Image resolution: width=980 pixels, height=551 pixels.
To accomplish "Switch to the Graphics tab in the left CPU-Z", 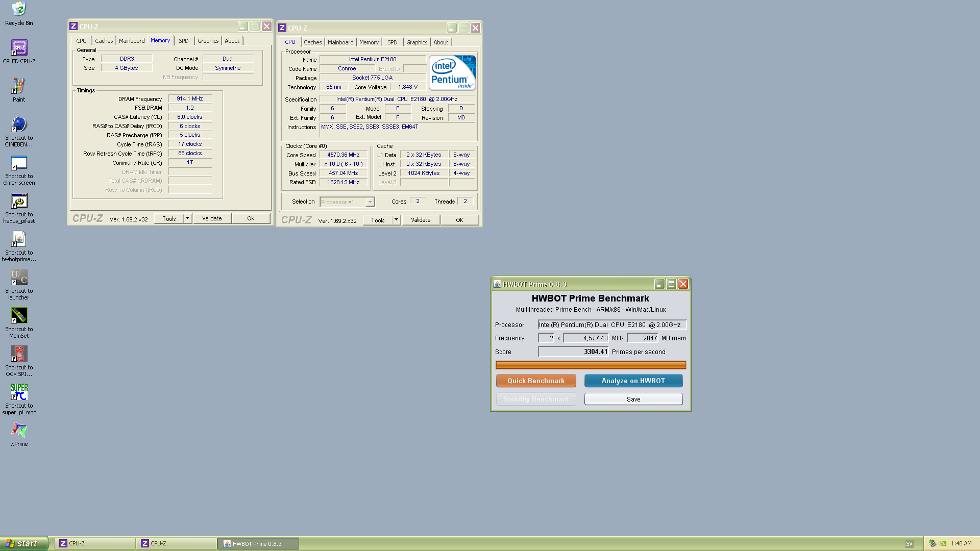I will 208,41.
